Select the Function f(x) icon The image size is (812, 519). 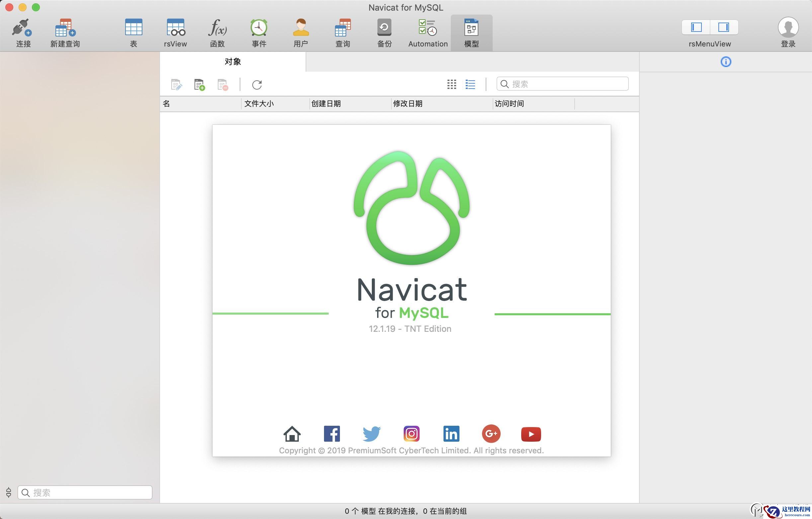click(x=217, y=28)
